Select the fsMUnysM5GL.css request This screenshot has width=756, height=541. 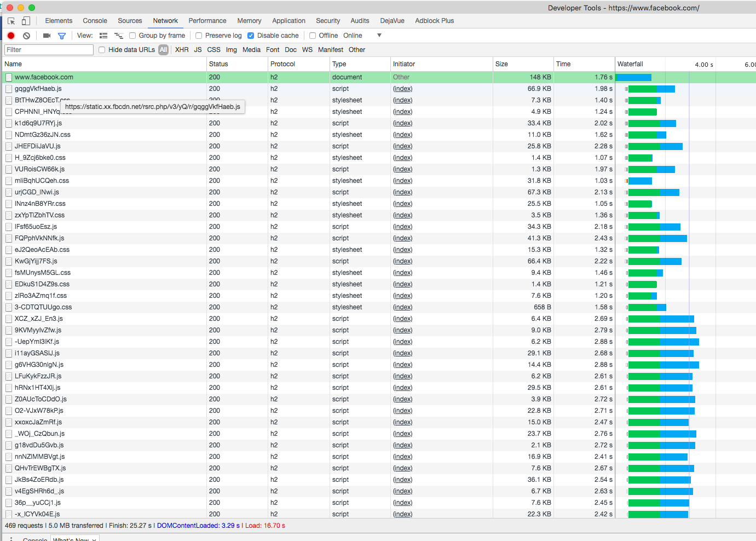tap(378, 273)
